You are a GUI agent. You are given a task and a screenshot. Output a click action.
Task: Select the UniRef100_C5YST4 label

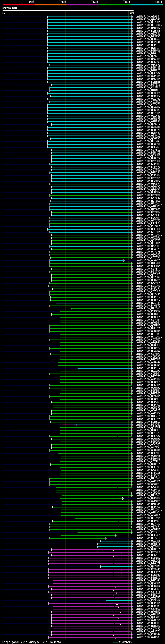(x=148, y=269)
